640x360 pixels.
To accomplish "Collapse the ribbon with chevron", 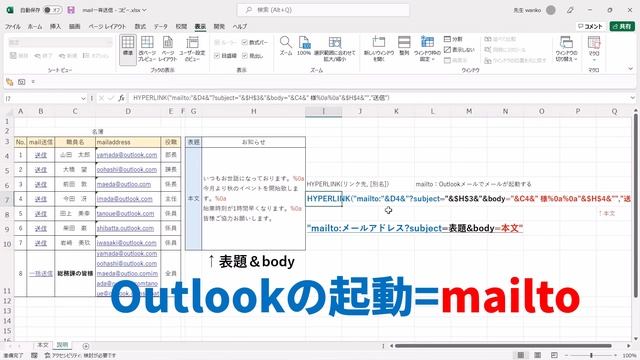I will 631,69.
